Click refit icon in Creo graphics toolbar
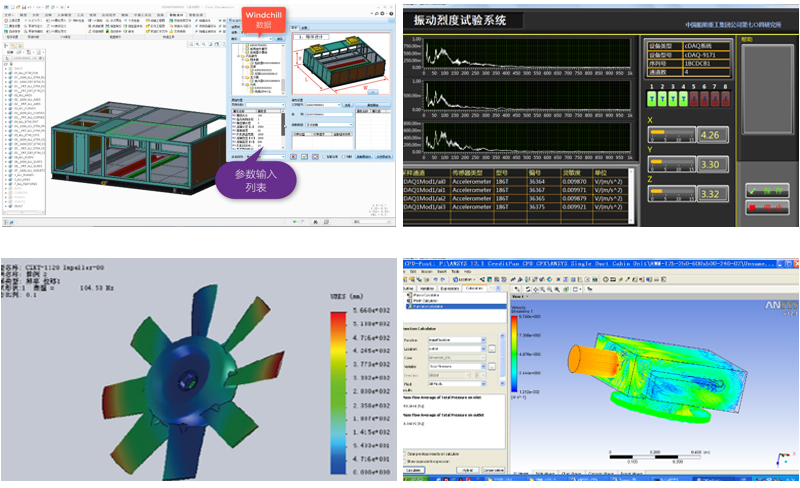 click(191, 44)
